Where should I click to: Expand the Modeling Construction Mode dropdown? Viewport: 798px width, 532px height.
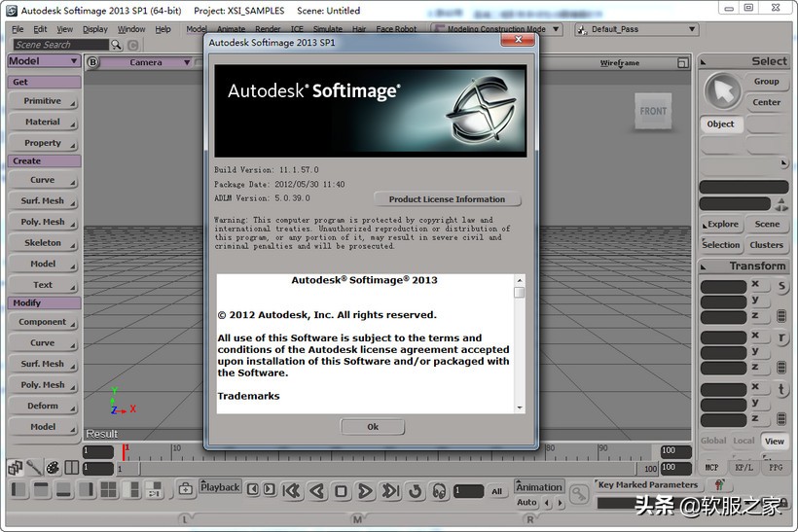(499, 29)
